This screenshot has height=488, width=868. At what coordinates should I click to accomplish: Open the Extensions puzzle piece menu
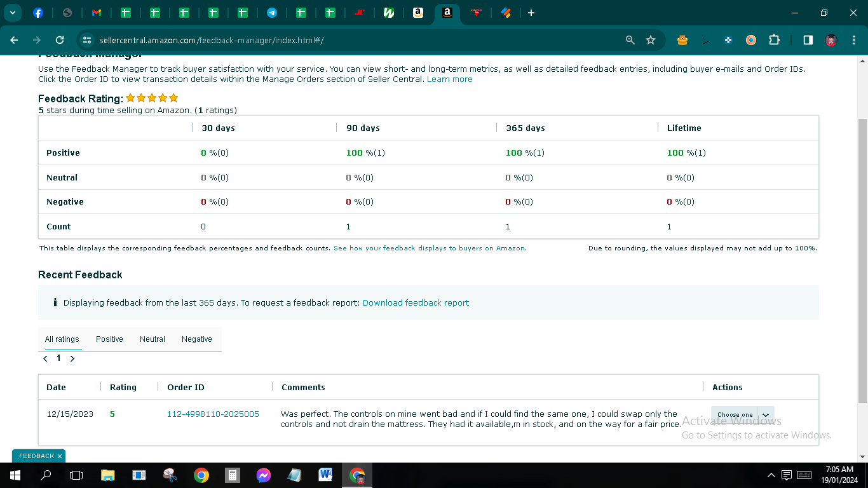point(774,40)
